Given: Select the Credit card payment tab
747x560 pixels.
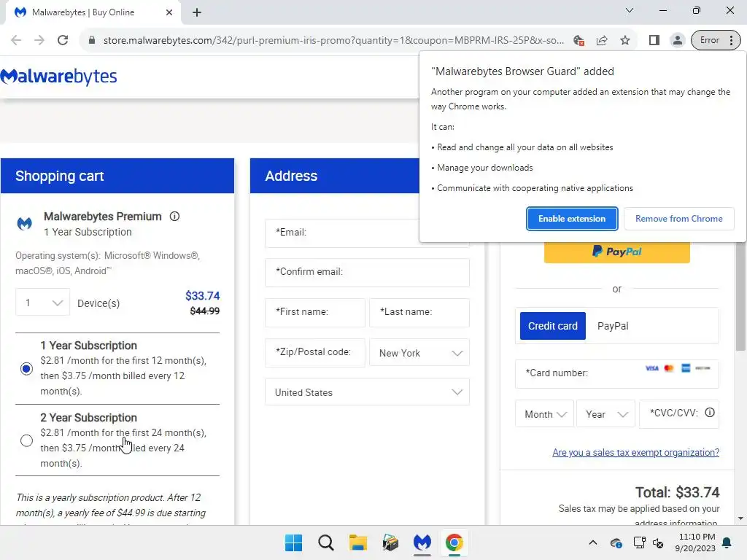Looking at the screenshot, I should (x=553, y=326).
